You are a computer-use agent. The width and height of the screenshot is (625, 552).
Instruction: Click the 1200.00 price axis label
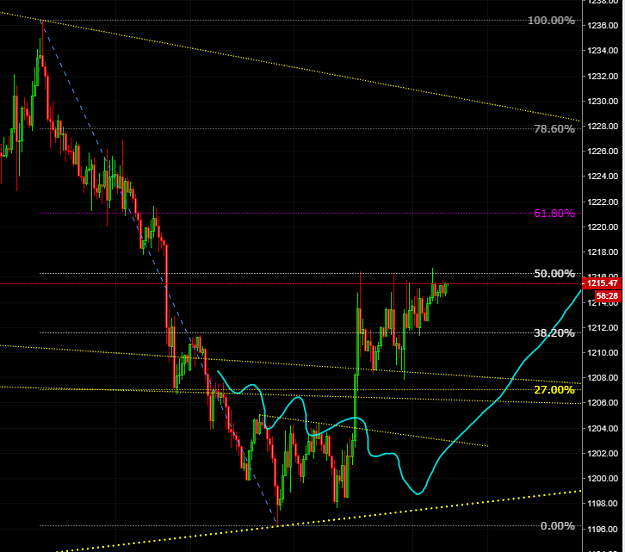(x=602, y=479)
